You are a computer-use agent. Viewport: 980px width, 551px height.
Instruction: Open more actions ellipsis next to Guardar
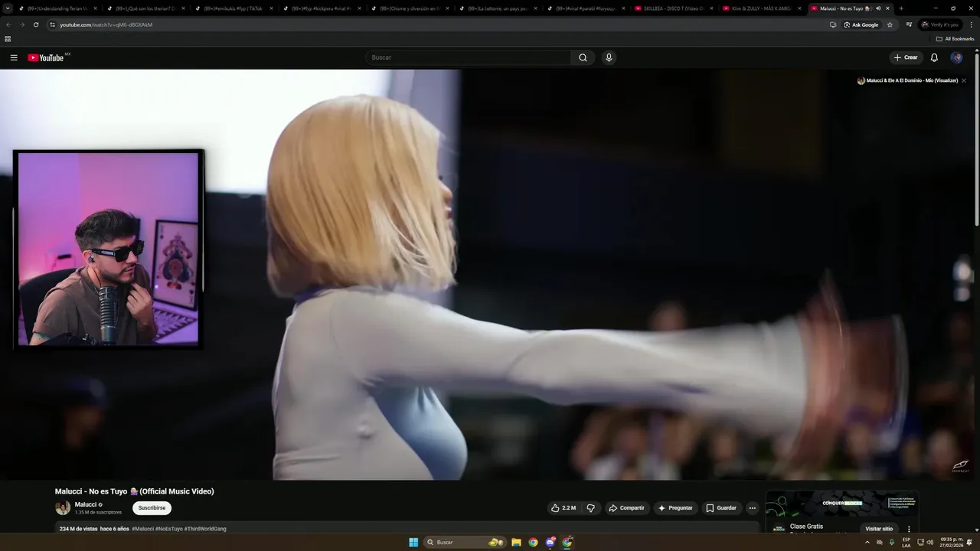tap(752, 508)
